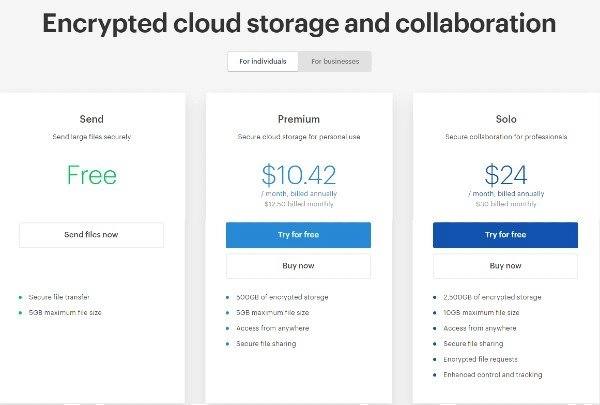Click Enhanced control and tracking feature
Image resolution: width=600 pixels, height=405 pixels.
492,374
